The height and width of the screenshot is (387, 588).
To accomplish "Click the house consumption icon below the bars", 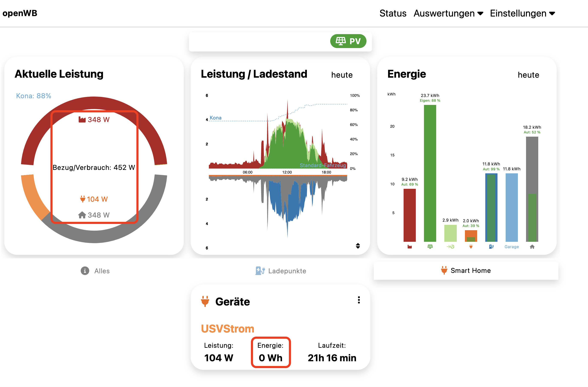I will pyautogui.click(x=532, y=247).
